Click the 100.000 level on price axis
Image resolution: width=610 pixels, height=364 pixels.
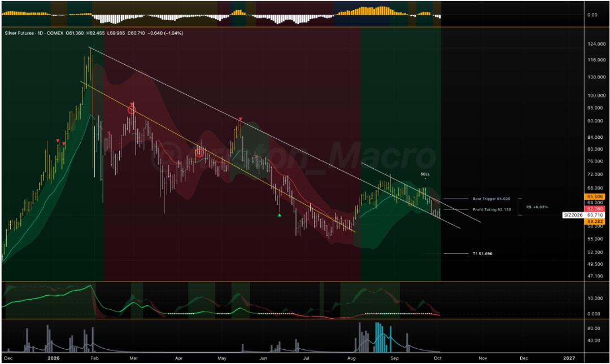(596, 95)
